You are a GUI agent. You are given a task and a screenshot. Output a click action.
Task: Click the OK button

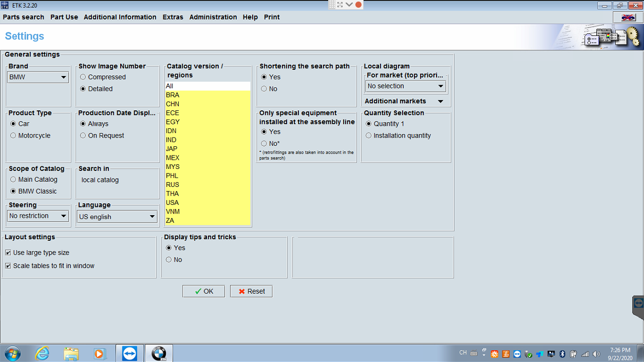point(203,291)
